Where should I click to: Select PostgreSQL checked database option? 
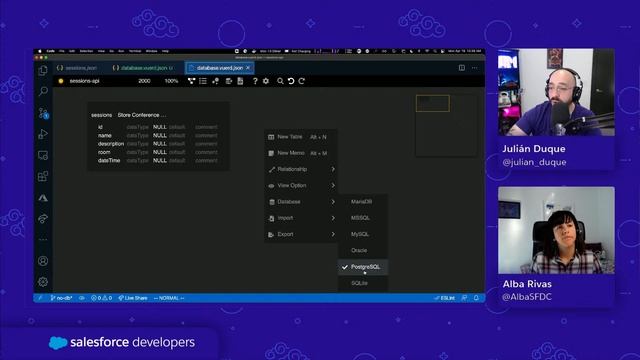[363, 267]
